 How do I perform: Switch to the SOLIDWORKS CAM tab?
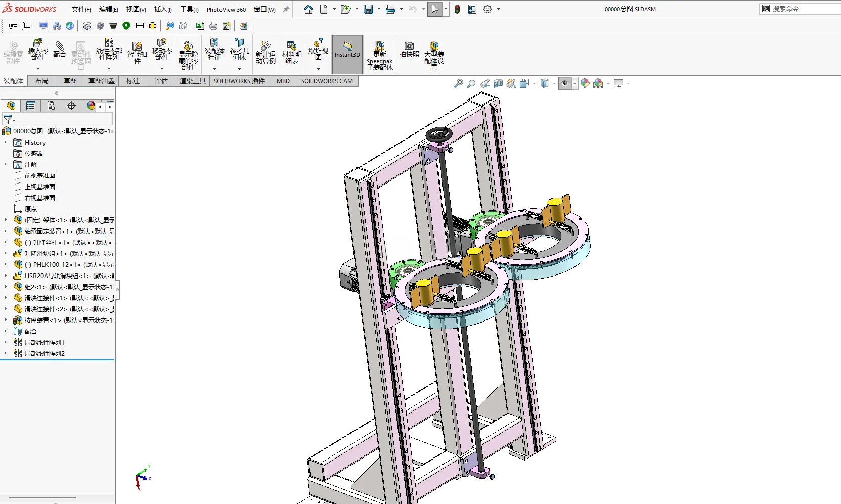pyautogui.click(x=327, y=81)
